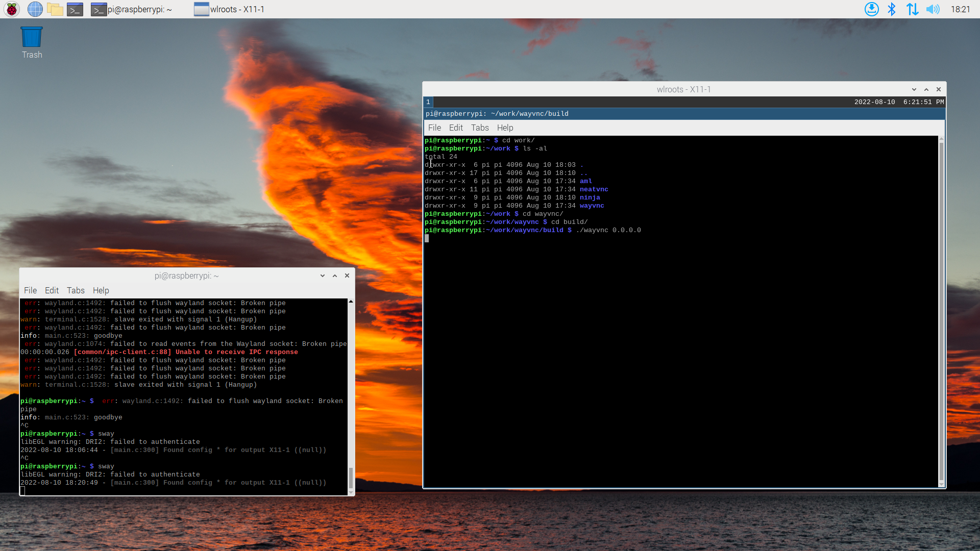The height and width of the screenshot is (551, 980).
Task: Click the Bluetooth tray icon
Action: tap(892, 9)
